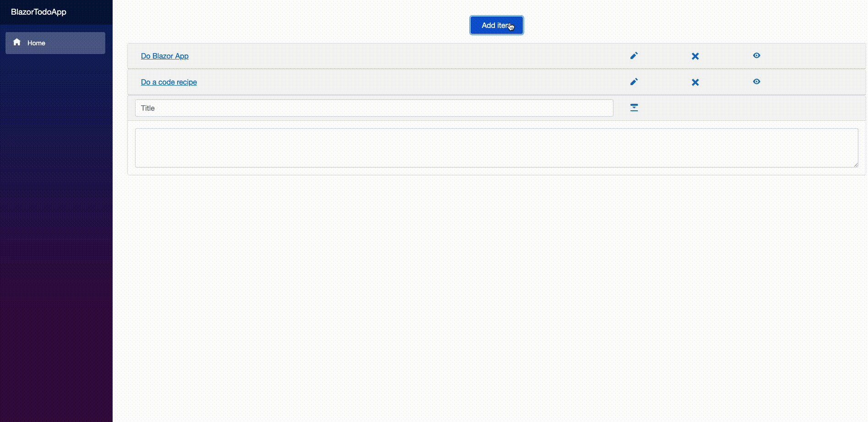This screenshot has width=868, height=422.
Task: Click the collapse icon next to Title
Action: (x=634, y=108)
